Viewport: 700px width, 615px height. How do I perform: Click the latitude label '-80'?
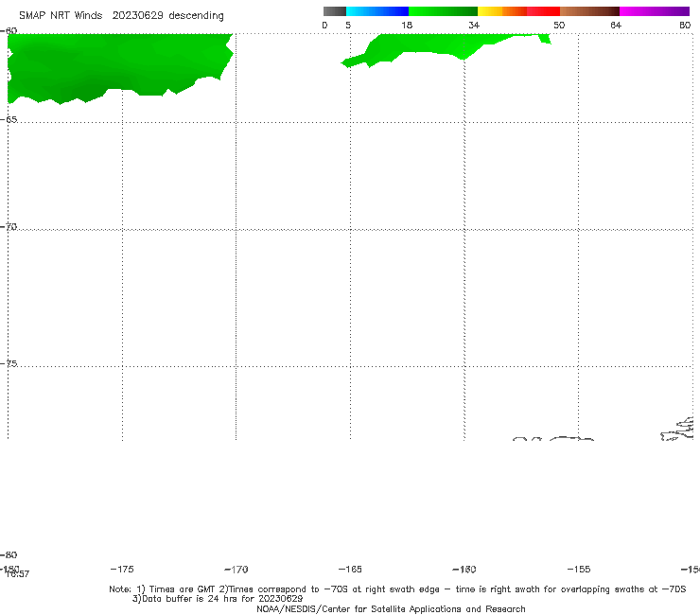[x=9, y=554]
